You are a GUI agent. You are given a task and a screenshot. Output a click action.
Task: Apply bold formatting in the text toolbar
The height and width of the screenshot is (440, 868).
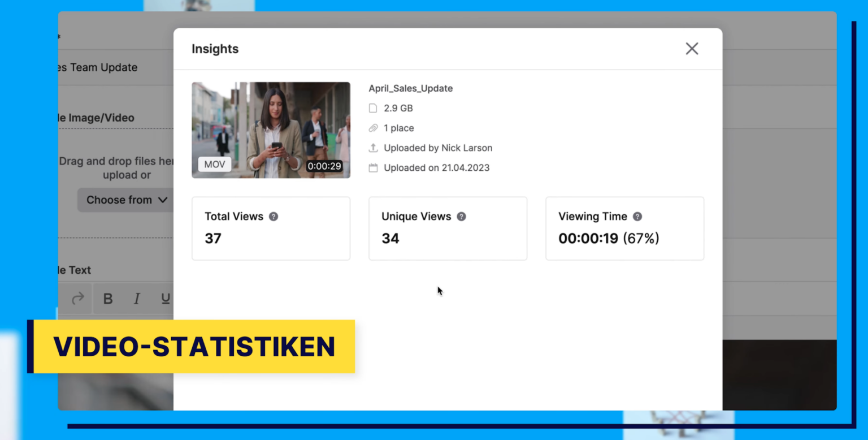[108, 299]
